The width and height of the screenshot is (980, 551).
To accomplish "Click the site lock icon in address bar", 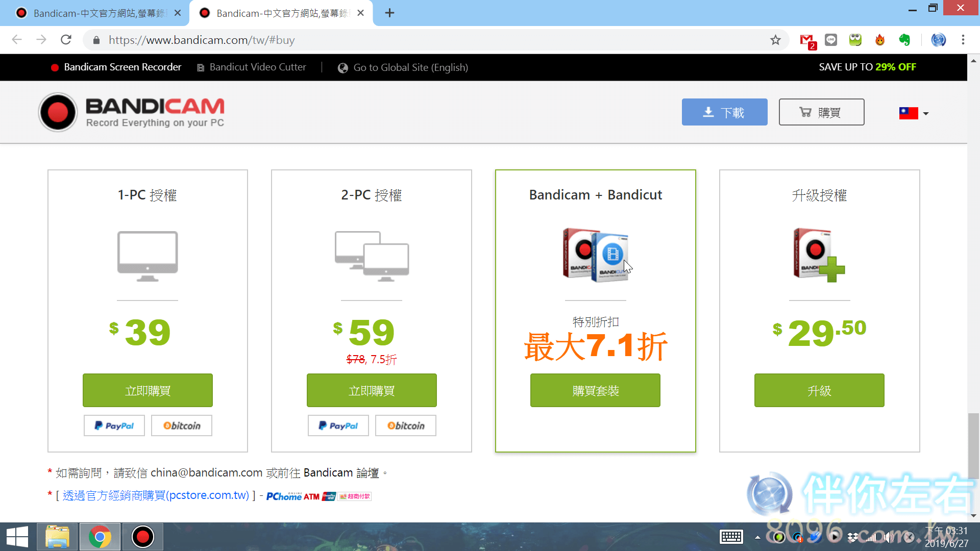I will [x=96, y=40].
